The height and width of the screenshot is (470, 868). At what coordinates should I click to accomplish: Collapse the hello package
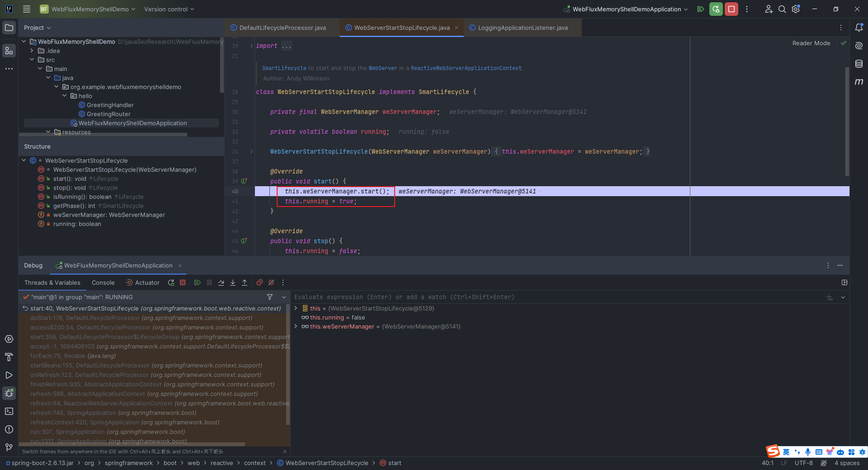point(65,96)
